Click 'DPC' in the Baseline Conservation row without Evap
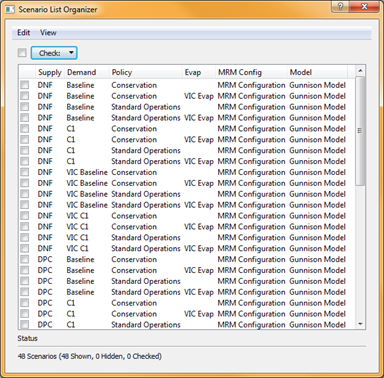Viewport: 384px width, 378px height. point(45,259)
